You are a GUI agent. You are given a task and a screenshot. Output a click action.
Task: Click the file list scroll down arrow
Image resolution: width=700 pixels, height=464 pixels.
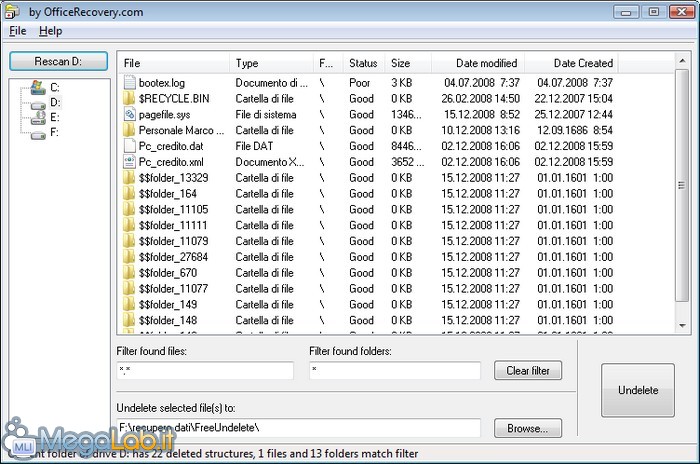pos(682,326)
